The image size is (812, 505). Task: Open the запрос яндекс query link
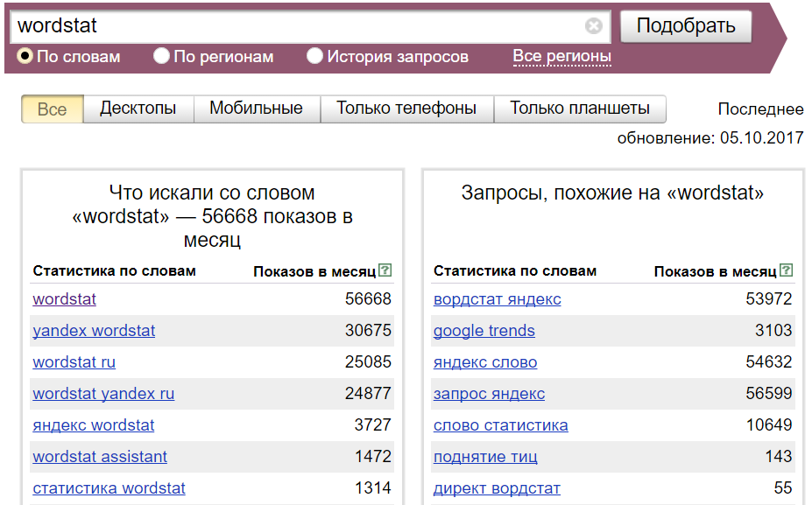tap(490, 394)
